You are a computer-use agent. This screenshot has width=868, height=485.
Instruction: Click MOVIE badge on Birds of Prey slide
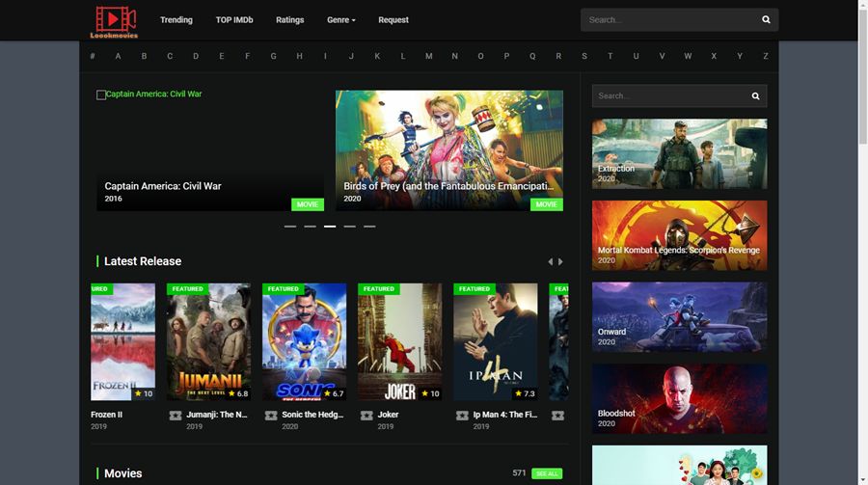click(547, 204)
